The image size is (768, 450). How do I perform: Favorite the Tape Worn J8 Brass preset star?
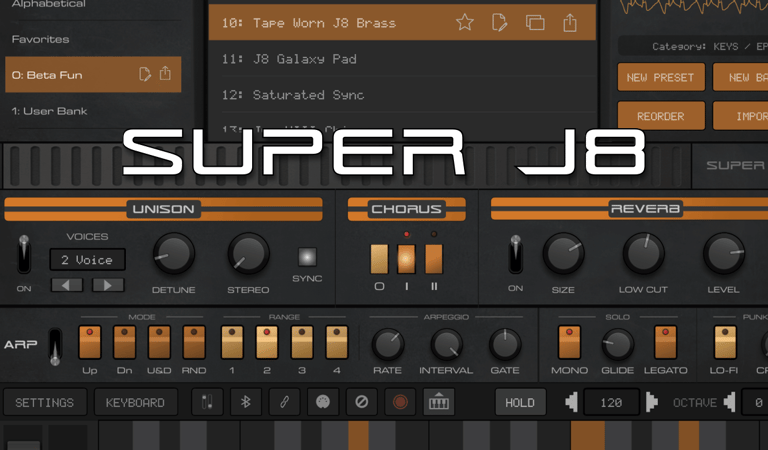pyautogui.click(x=464, y=23)
